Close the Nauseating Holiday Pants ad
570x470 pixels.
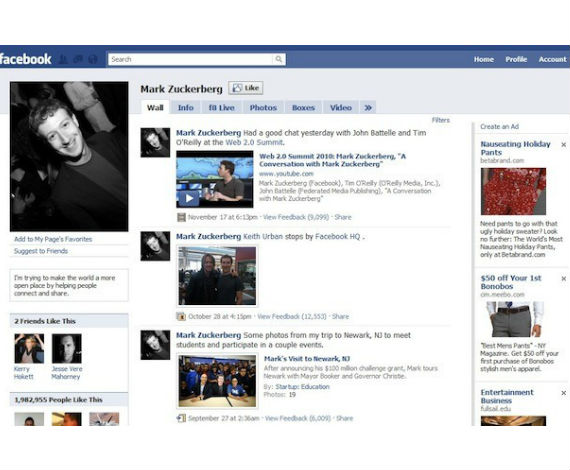coord(564,145)
